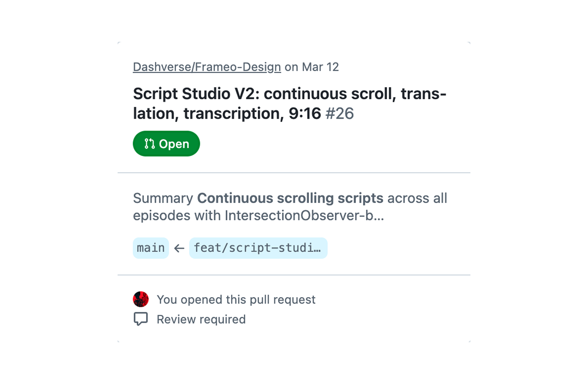588x384 pixels.
Task: Click the divider line below Open badge
Action: pyautogui.click(x=294, y=172)
